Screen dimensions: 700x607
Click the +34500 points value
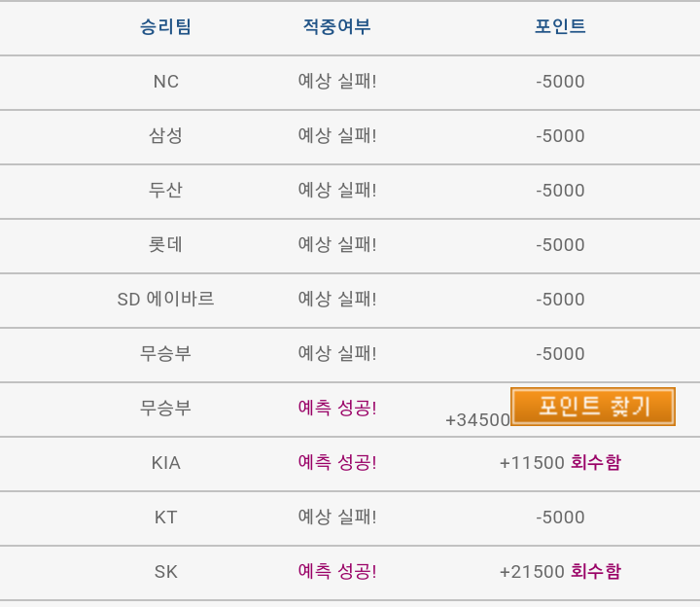tap(477, 420)
